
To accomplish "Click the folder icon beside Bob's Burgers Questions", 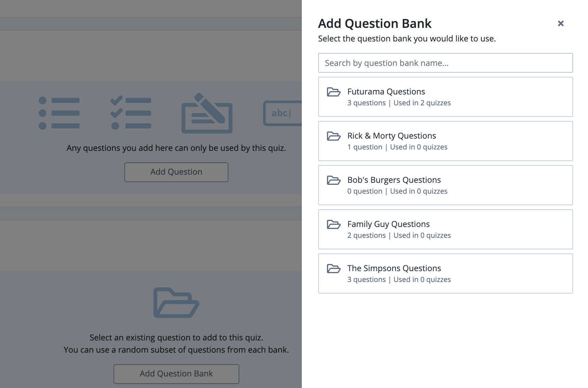I will [333, 180].
